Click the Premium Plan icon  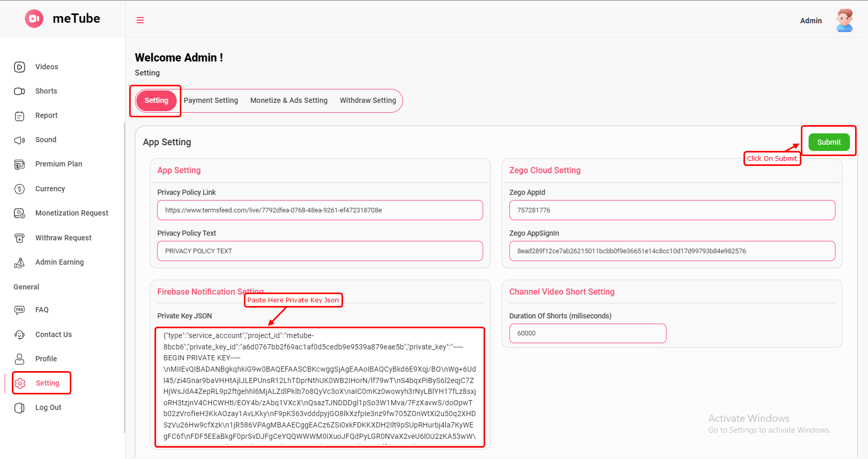point(20,164)
